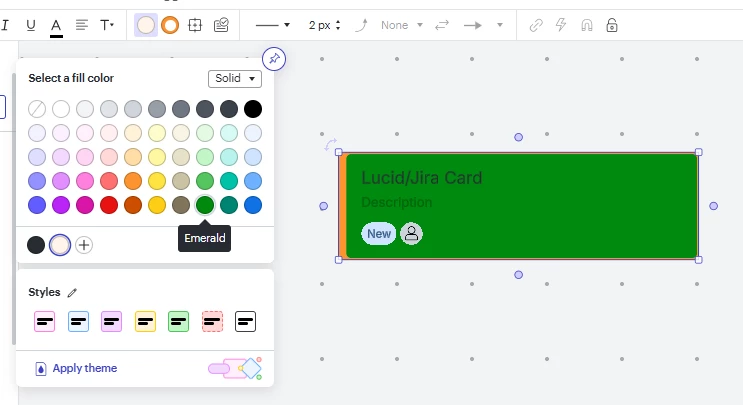
Task: Click the New status badge on card
Action: 379,234
